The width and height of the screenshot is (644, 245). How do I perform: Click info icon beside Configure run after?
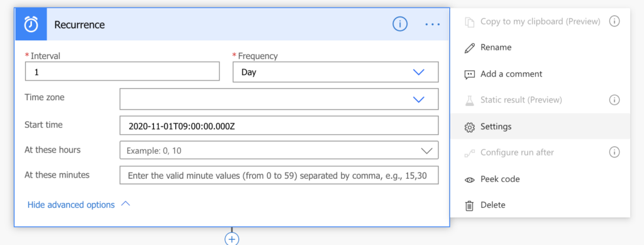(614, 152)
